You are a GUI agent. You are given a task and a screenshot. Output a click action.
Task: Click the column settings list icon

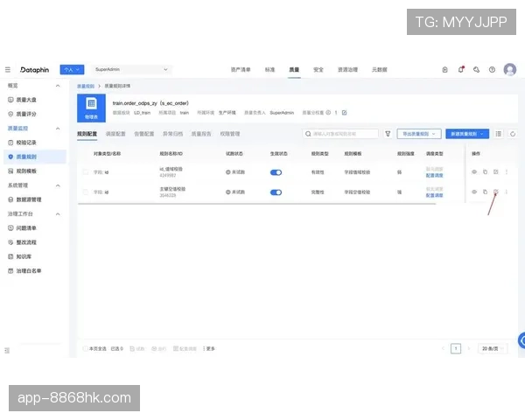499,134
